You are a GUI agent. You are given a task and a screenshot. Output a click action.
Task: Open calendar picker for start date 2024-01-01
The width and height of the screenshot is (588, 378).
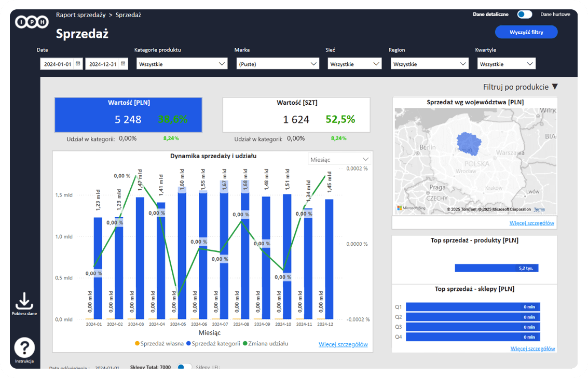coord(78,64)
